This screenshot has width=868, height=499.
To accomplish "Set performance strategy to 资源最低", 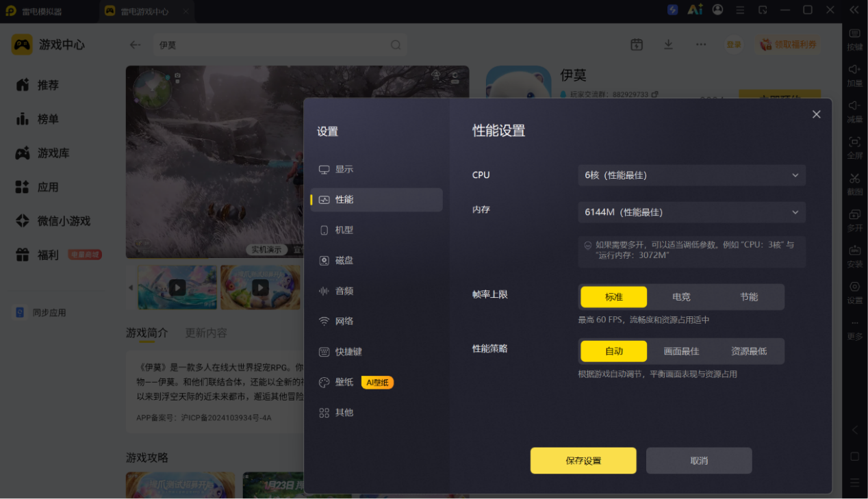I will click(x=749, y=351).
